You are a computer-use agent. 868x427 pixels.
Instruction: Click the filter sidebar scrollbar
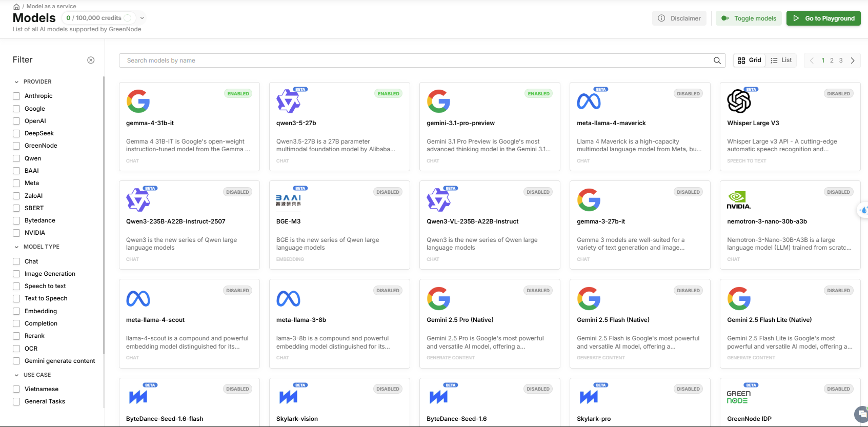point(104,215)
